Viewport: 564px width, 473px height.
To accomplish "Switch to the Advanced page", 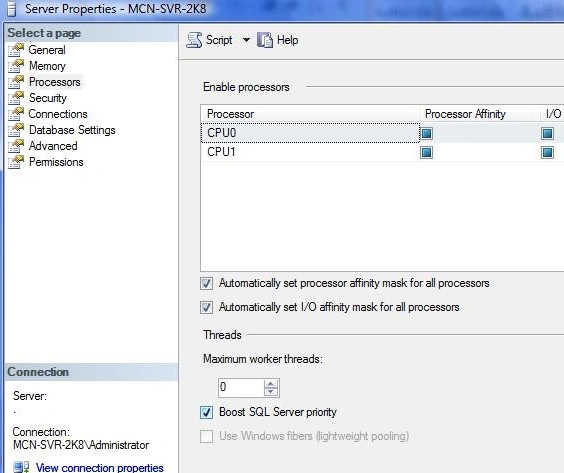I will (53, 146).
